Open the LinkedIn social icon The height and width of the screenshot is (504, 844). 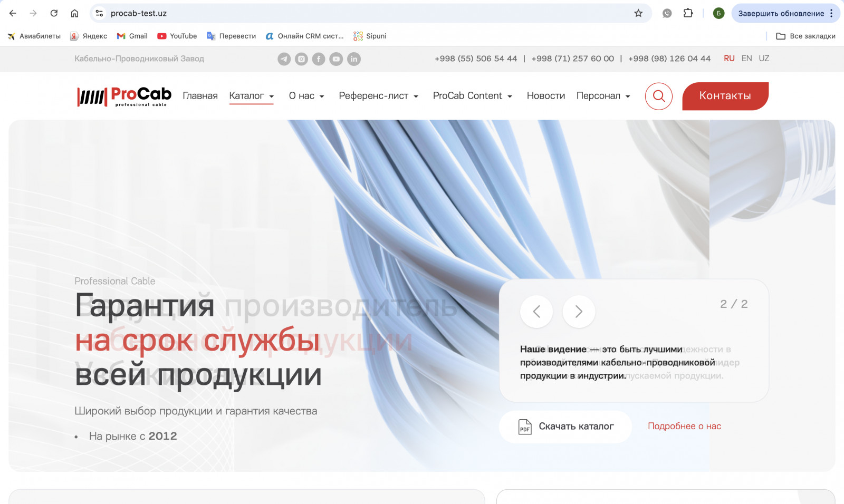[353, 59]
